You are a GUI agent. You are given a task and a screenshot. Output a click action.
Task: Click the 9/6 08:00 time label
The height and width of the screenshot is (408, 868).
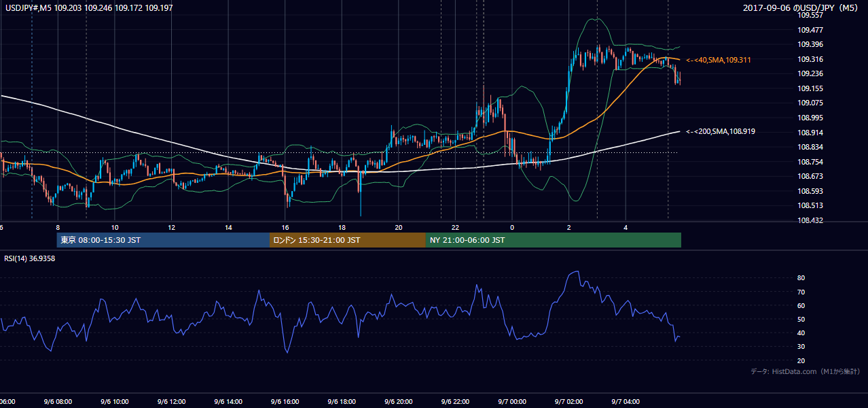[58, 401]
